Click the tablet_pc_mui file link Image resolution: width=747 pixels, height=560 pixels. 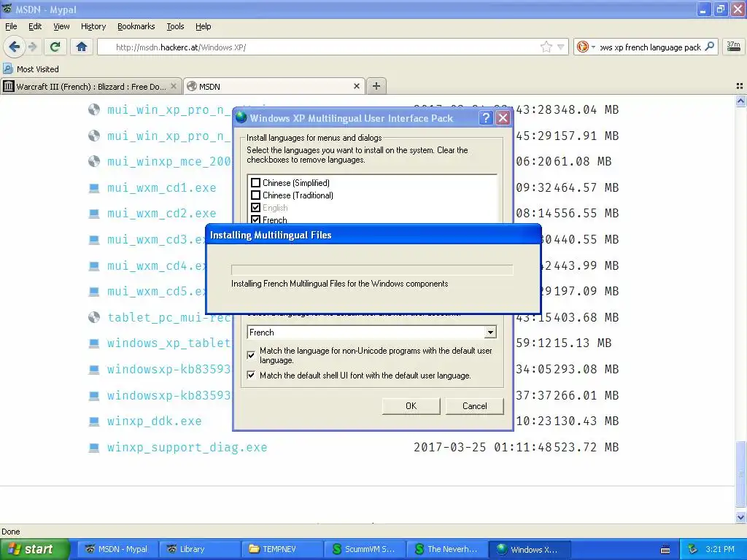tap(169, 317)
